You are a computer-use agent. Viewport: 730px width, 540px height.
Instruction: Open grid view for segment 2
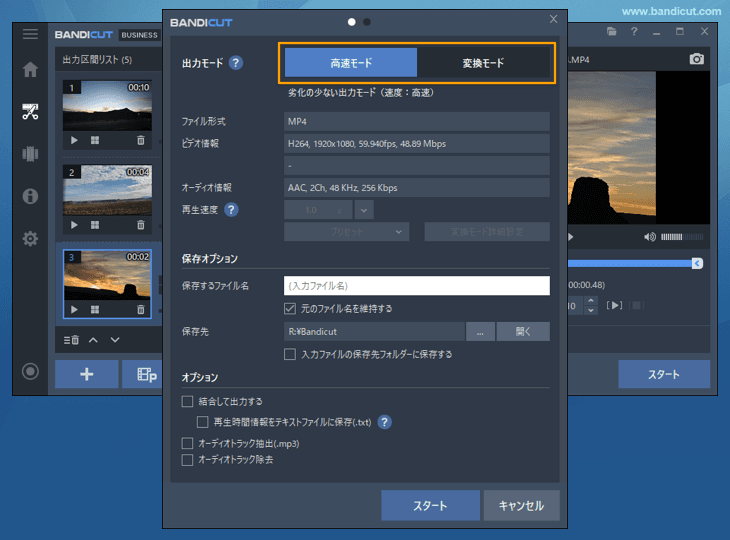point(95,225)
